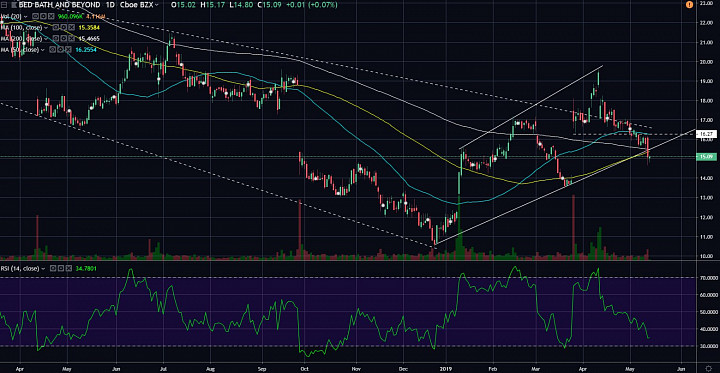Remove the MA (50, close) indicator
The image size is (720, 373).
click(x=68, y=49)
